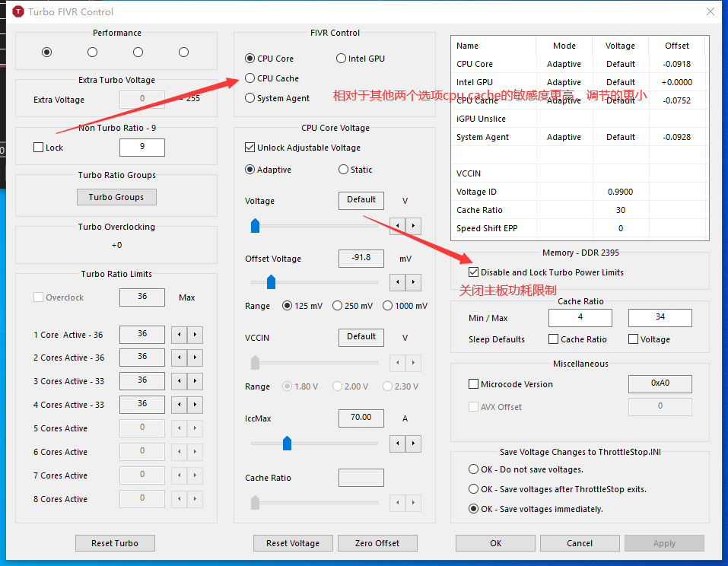Choose Static voltage mode
Image resolution: width=728 pixels, height=566 pixels.
point(356,170)
